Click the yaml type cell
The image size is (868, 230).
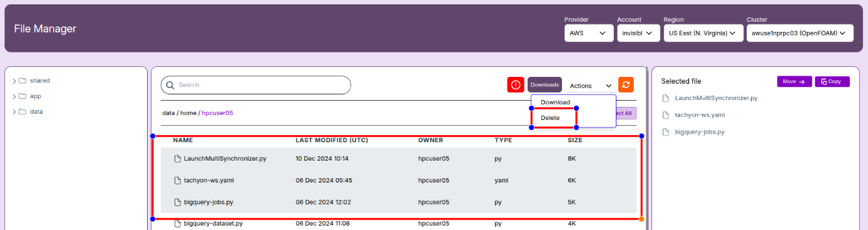click(x=501, y=181)
